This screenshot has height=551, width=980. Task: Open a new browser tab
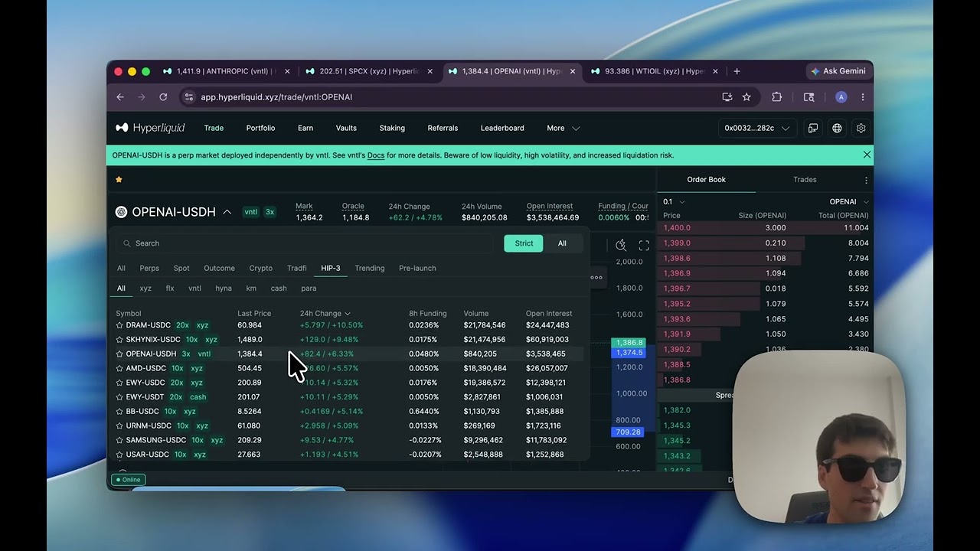pyautogui.click(x=737, y=71)
